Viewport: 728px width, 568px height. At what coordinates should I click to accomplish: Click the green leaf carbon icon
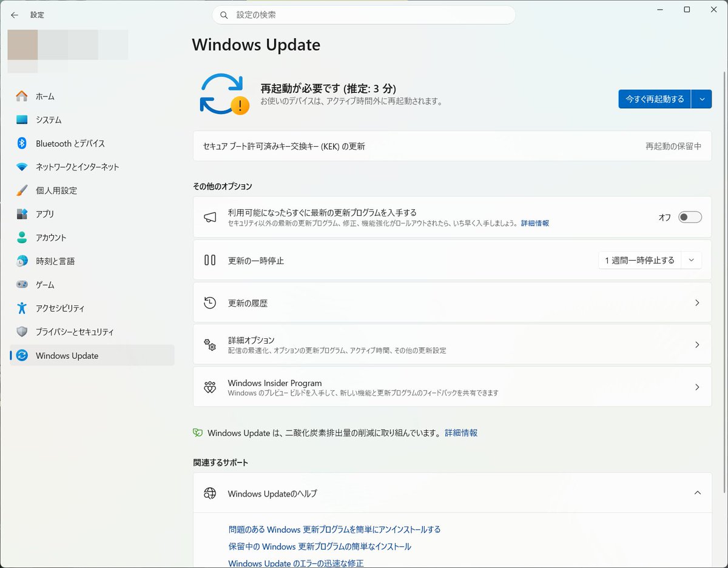pyautogui.click(x=198, y=433)
